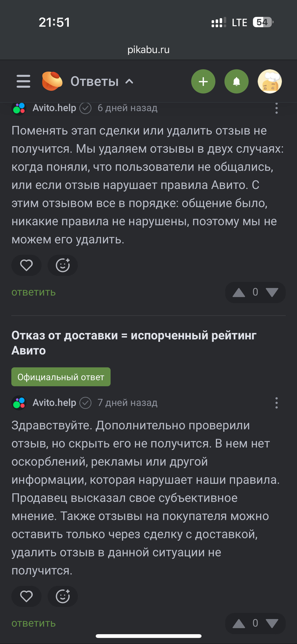Image resolution: width=297 pixels, height=644 pixels.
Task: Open the Avito.help author name, 6 days ago
Action: click(54, 108)
